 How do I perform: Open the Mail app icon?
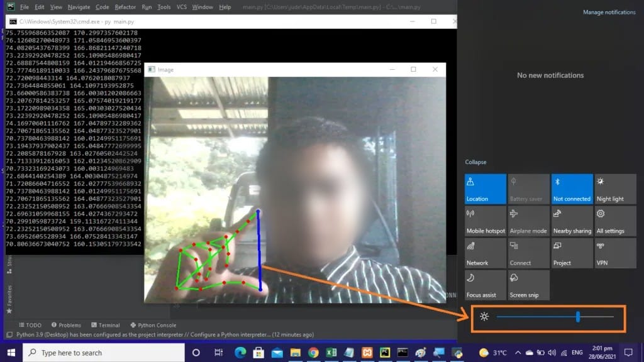tap(277, 353)
